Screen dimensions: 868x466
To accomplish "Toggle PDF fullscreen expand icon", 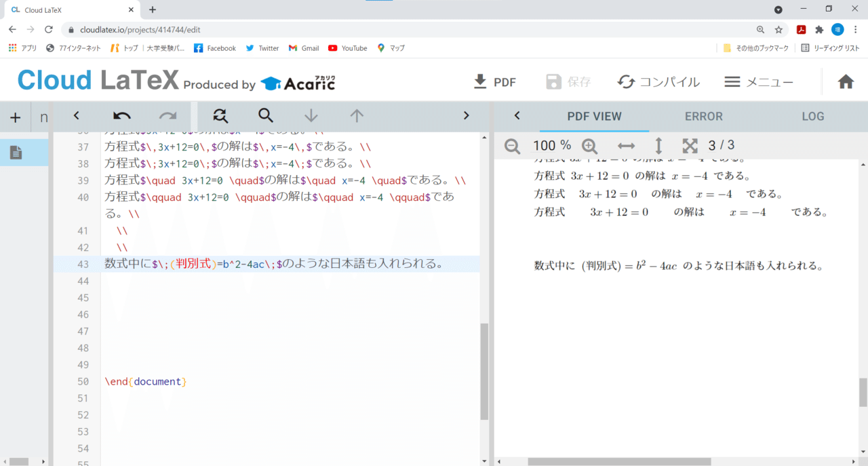I will pyautogui.click(x=690, y=145).
